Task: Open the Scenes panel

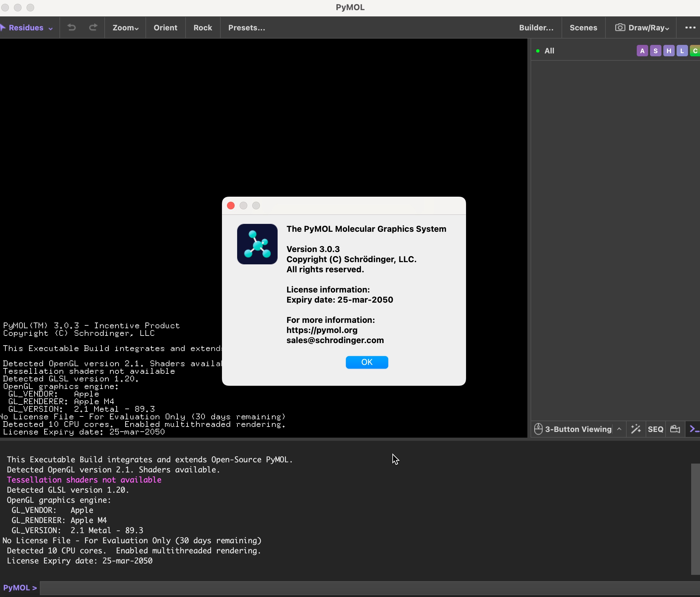Action: pos(583,28)
